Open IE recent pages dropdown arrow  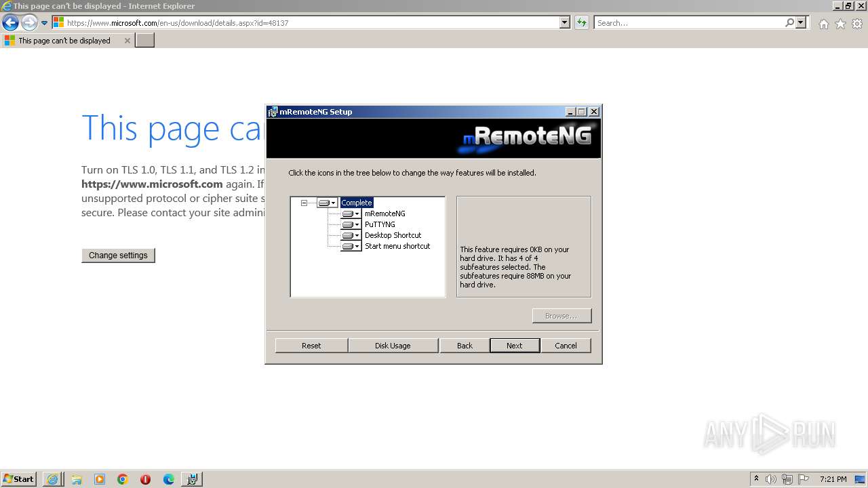pyautogui.click(x=45, y=23)
